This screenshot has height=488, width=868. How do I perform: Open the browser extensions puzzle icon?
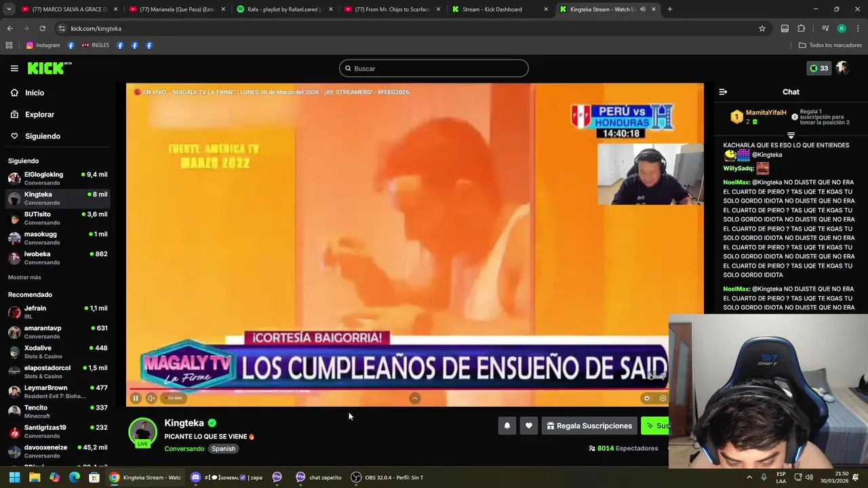click(x=802, y=28)
